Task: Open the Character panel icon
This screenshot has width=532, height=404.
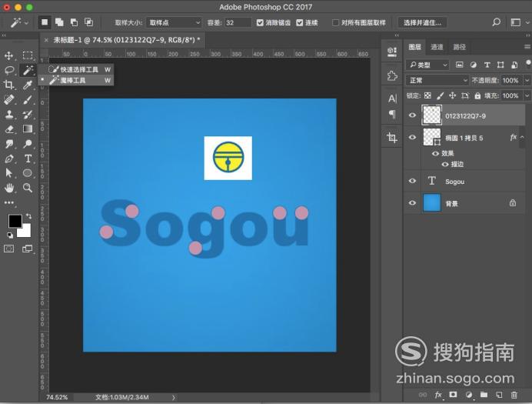Action: pos(392,98)
